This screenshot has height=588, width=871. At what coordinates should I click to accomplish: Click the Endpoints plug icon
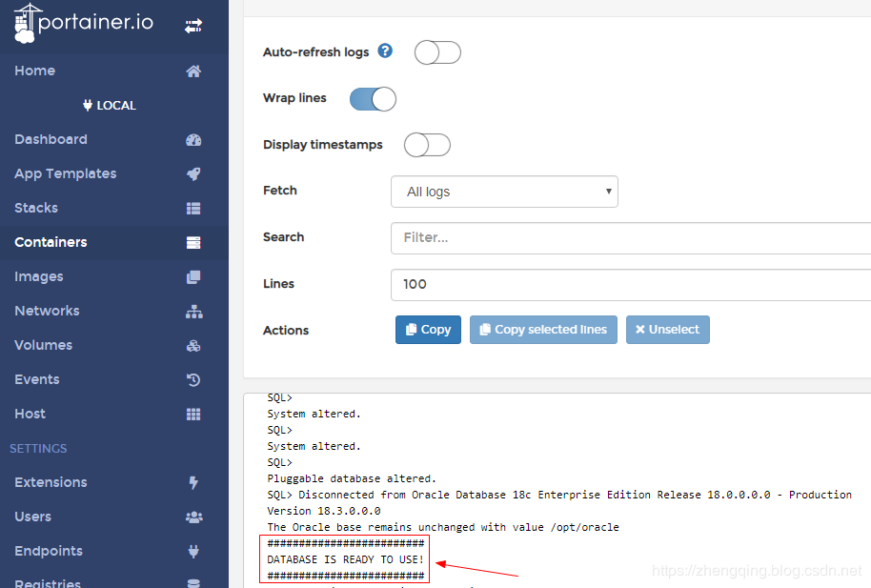pos(193,552)
